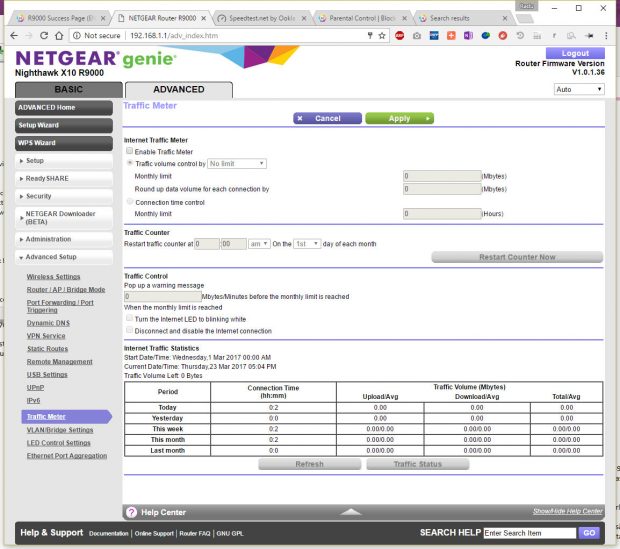
Task: Select Connection time control radio button
Action: tap(130, 201)
